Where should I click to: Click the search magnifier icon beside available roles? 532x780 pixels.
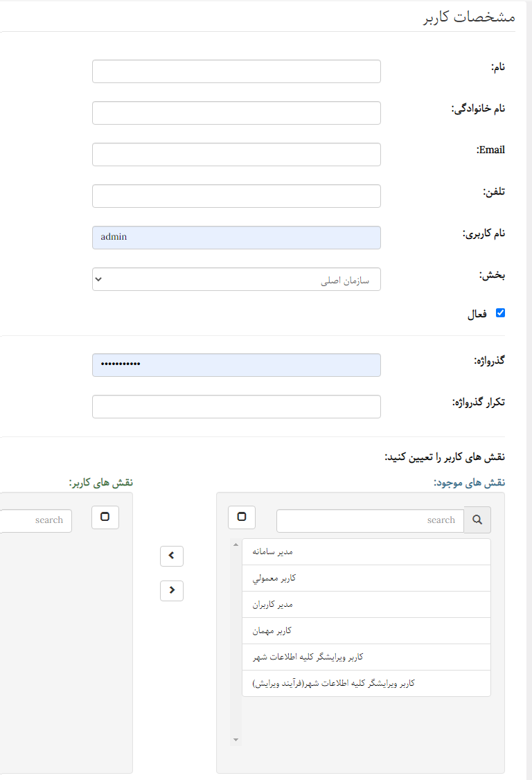coord(477,520)
